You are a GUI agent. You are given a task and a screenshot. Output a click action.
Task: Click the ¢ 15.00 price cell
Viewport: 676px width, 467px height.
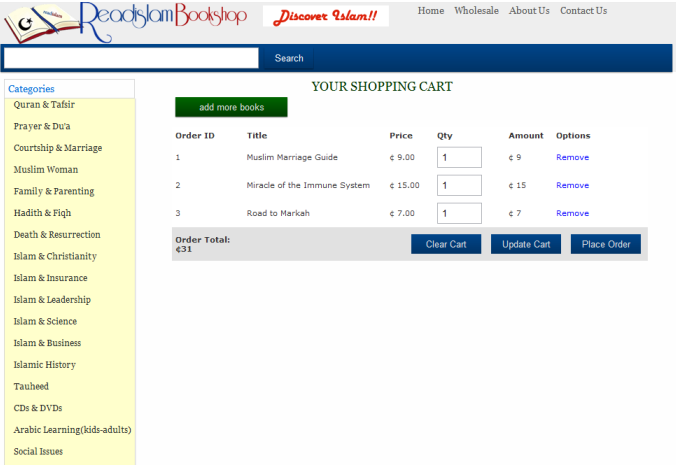[x=404, y=185]
